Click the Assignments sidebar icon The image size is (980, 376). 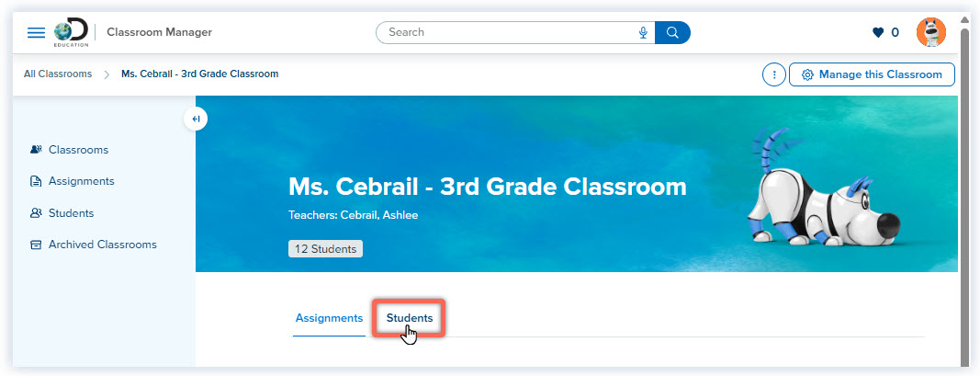click(36, 181)
